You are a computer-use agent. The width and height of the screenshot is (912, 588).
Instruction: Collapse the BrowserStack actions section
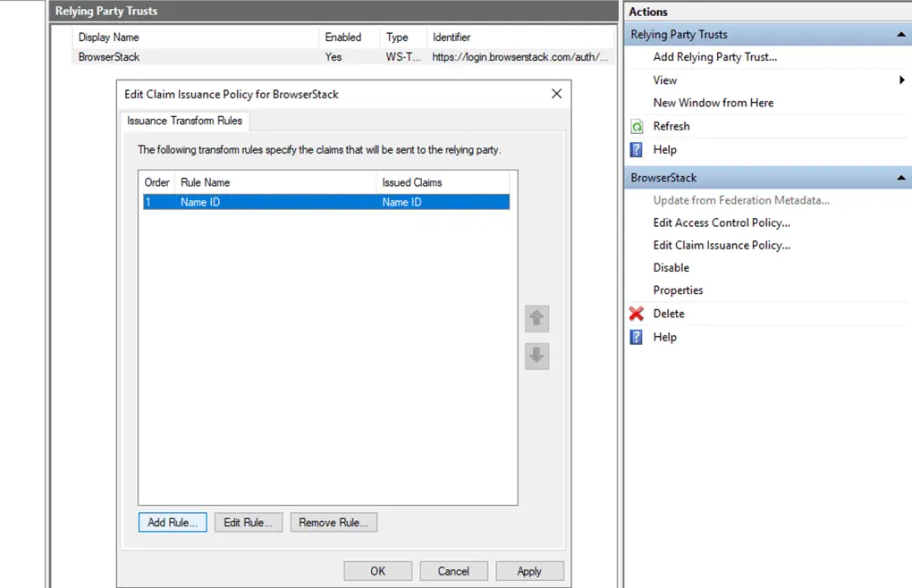tap(901, 178)
